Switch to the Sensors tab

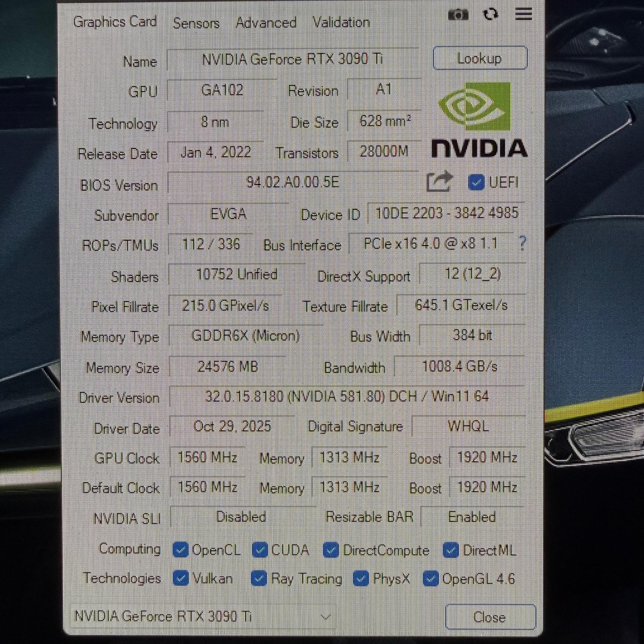point(196,23)
